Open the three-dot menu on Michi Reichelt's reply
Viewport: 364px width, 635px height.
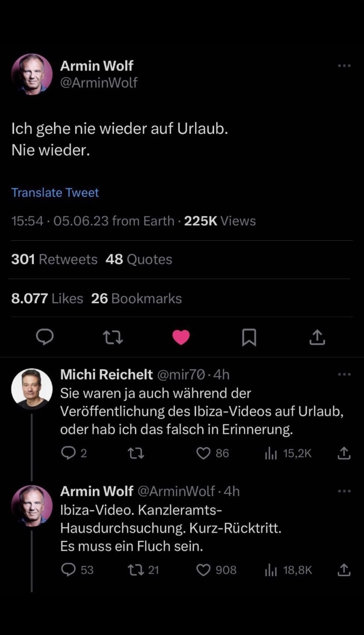pos(344,375)
